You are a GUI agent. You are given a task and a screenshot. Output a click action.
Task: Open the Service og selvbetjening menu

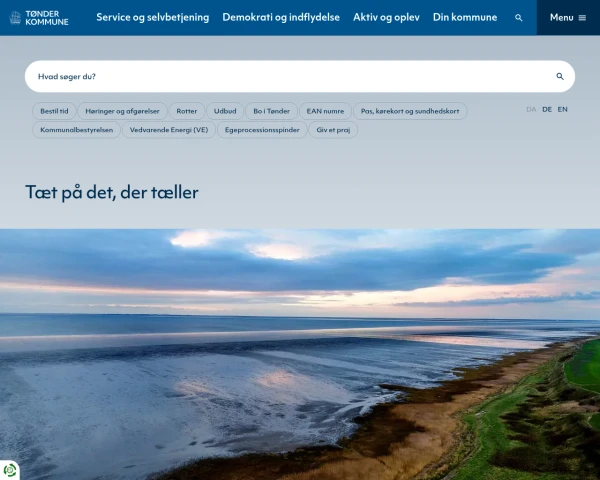153,17
